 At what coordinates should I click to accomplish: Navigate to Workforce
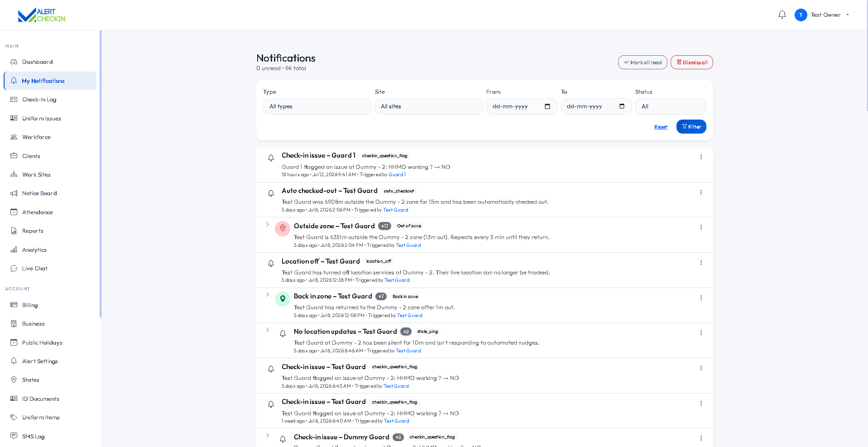point(50,137)
